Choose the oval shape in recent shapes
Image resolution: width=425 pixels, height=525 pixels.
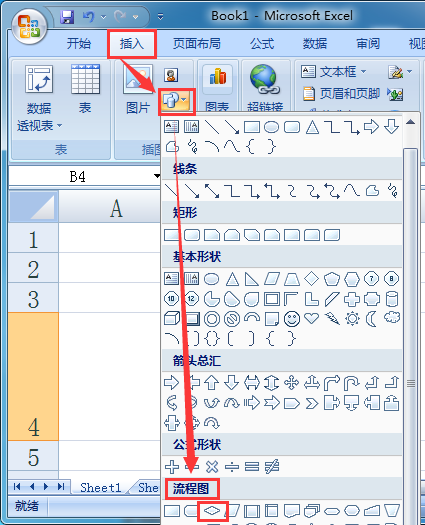click(x=271, y=127)
